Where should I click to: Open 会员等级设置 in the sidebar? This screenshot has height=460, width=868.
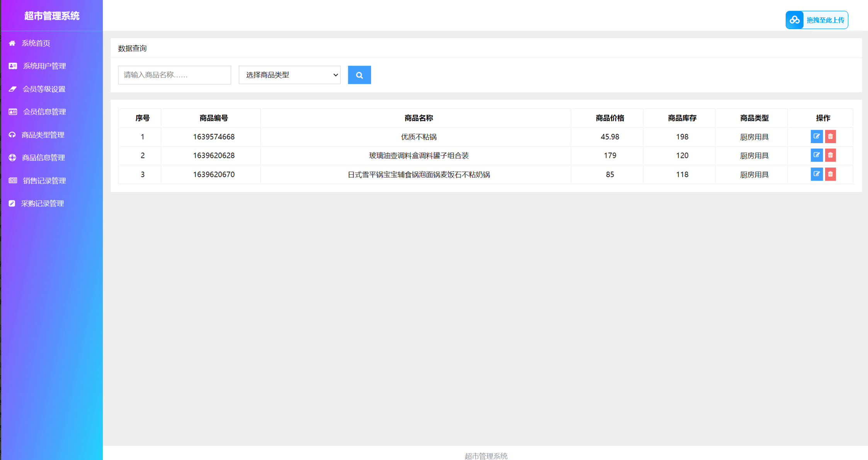click(x=44, y=89)
